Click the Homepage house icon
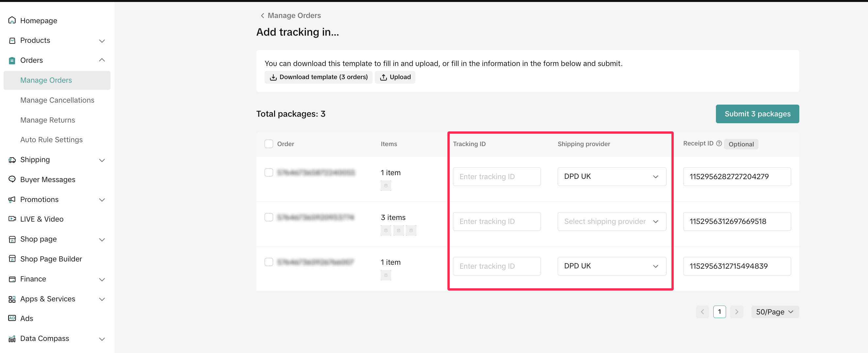868x353 pixels. point(12,20)
